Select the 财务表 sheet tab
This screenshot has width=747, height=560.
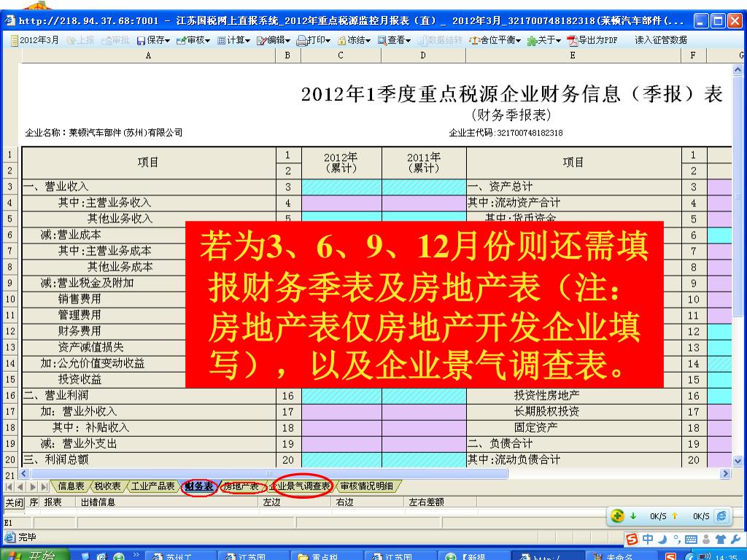click(x=199, y=486)
